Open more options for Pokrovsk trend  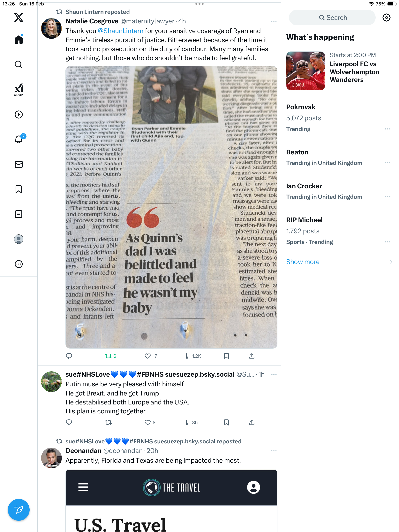[388, 129]
